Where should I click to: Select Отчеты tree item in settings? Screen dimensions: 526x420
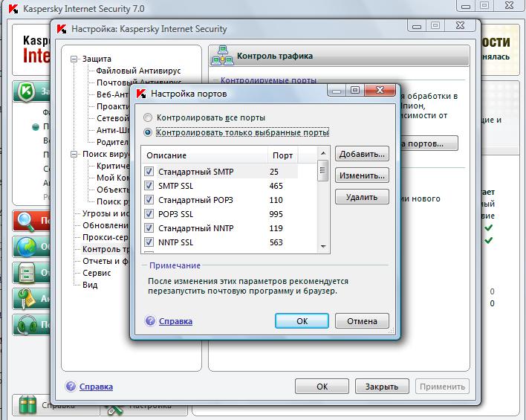click(x=105, y=261)
